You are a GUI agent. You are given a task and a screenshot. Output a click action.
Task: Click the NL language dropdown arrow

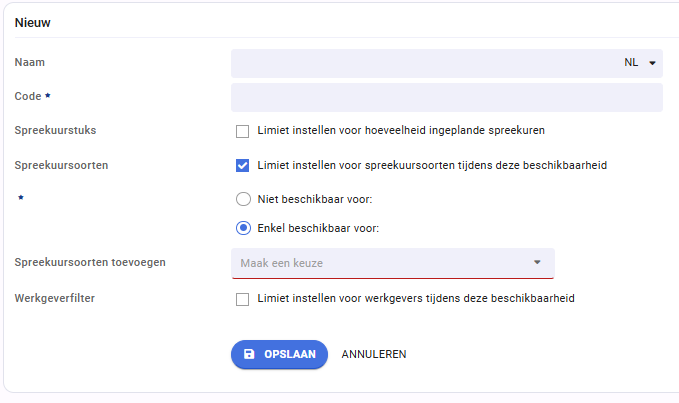click(652, 63)
